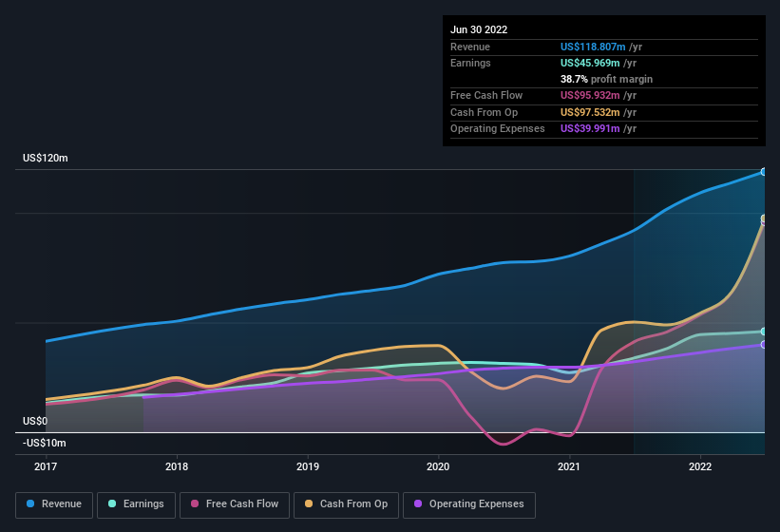Screen dimensions: 780x532
Task: Toggle the Earnings legend button
Action: click(x=136, y=504)
